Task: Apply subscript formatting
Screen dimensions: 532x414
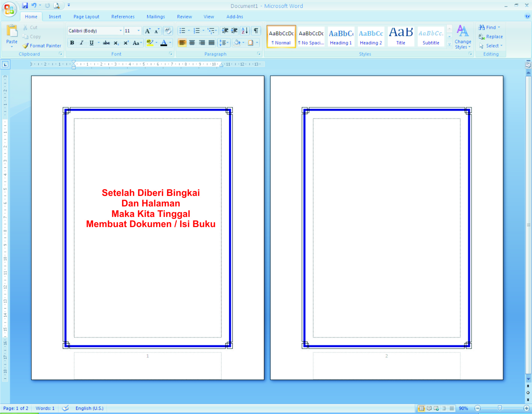Action: [x=116, y=43]
